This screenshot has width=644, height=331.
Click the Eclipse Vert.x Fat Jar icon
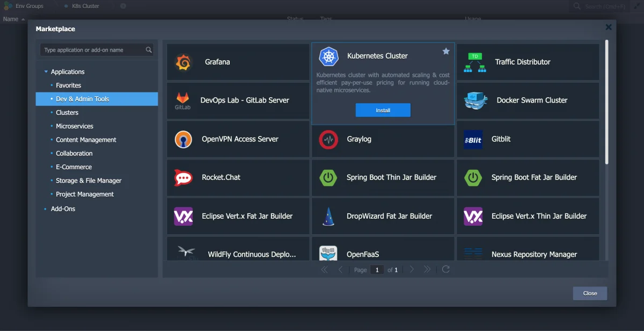(x=184, y=216)
